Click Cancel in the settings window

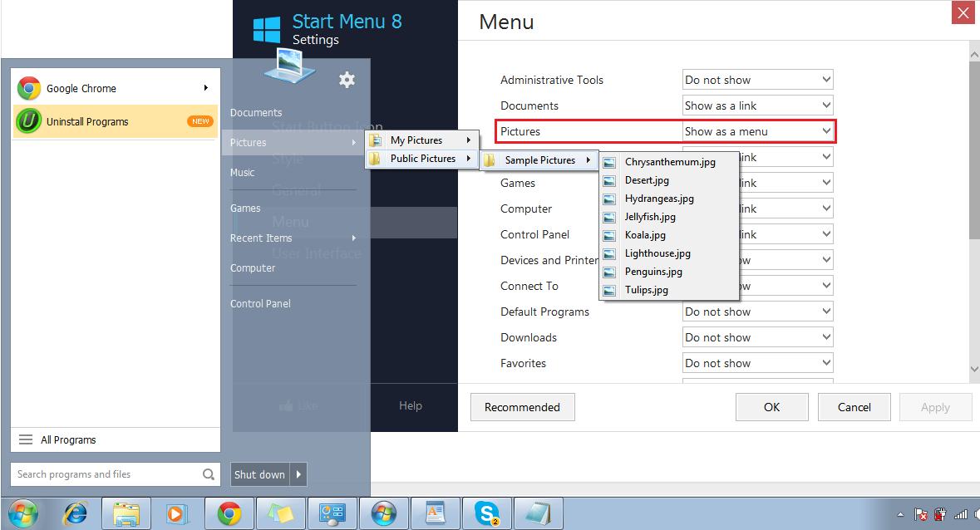tap(854, 407)
